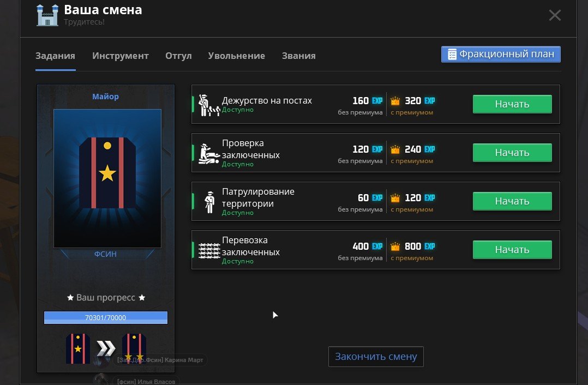Click the current rank single-star epaulette icon

click(x=78, y=348)
